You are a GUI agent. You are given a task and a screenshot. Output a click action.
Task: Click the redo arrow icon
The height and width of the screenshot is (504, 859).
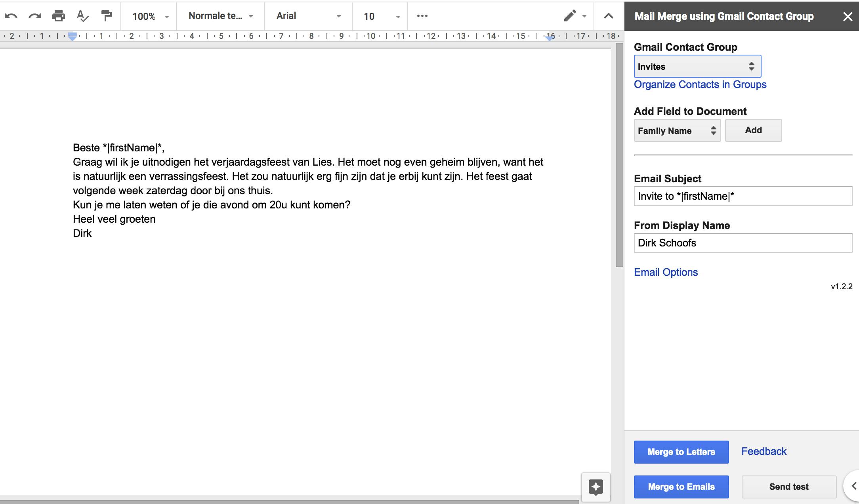(x=35, y=16)
